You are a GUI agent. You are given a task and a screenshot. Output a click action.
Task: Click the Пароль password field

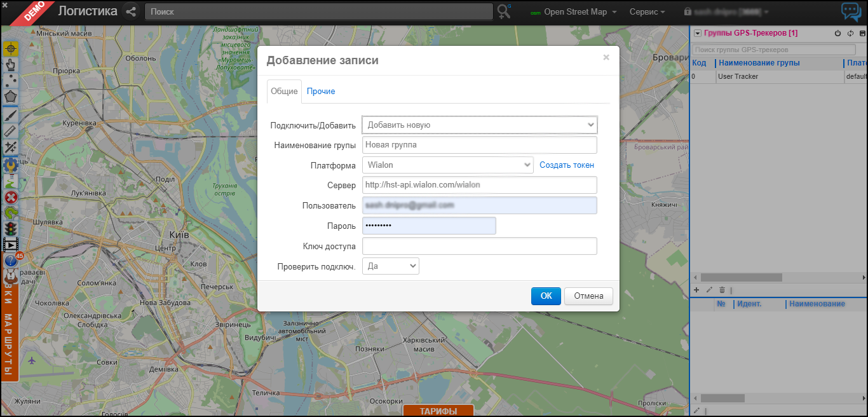[x=429, y=226]
